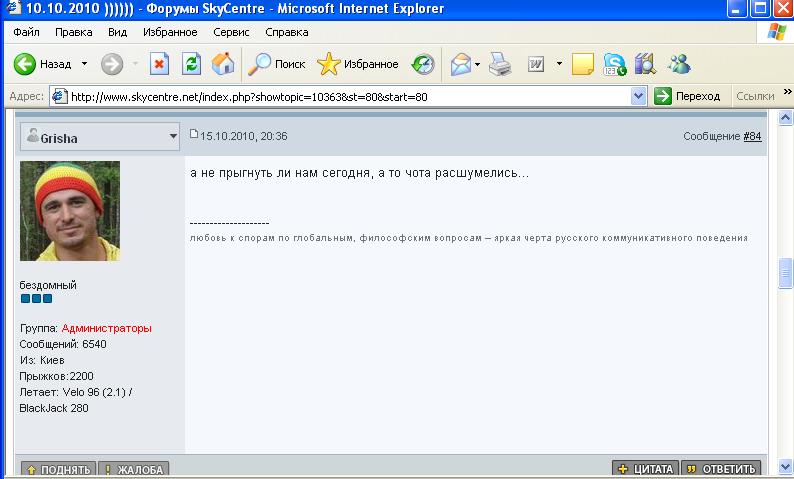Go to the Home page icon

pos(223,64)
